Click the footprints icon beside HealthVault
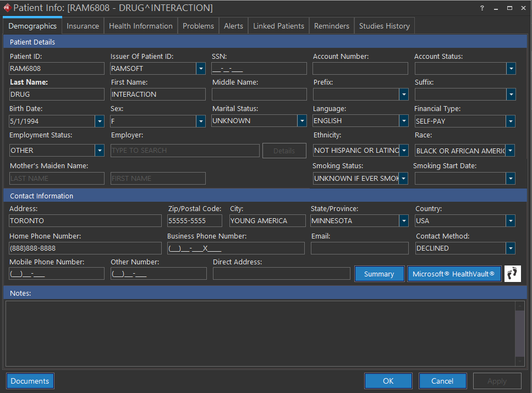Screen dimensions: 532x393 (x=512, y=274)
